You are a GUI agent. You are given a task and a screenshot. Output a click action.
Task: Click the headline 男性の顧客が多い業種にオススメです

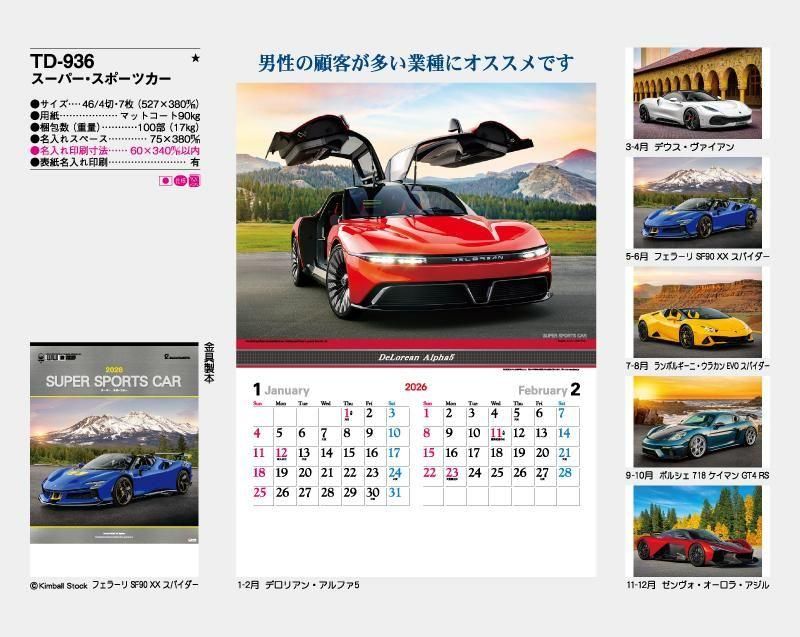416,63
